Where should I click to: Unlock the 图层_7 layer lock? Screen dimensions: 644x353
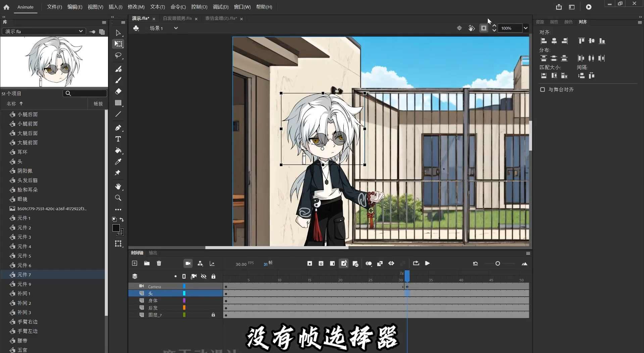[x=213, y=315]
